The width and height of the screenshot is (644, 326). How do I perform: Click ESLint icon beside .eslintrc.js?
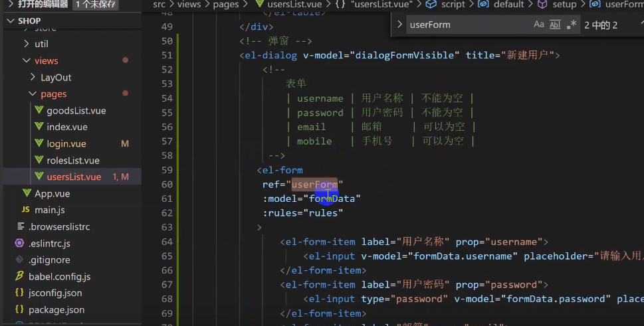click(19, 243)
